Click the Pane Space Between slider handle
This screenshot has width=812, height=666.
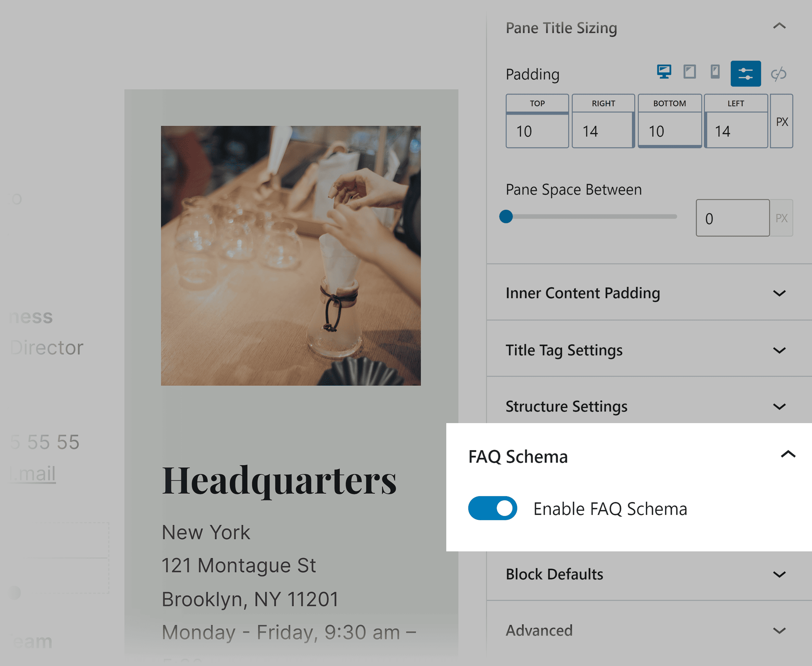tap(506, 217)
